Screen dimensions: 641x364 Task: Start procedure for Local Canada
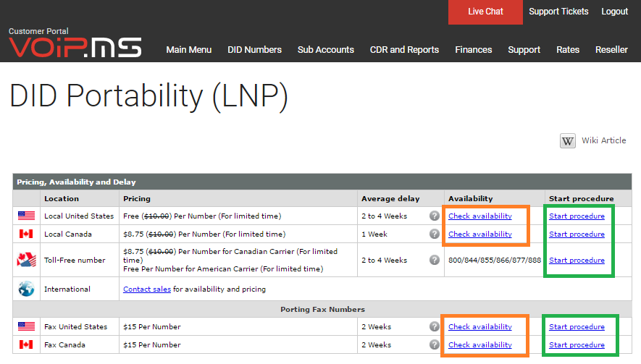(x=577, y=234)
